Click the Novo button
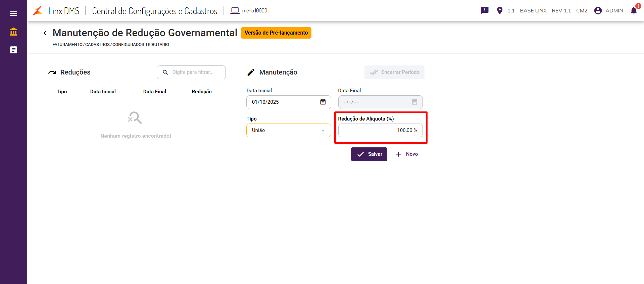 pos(407,154)
